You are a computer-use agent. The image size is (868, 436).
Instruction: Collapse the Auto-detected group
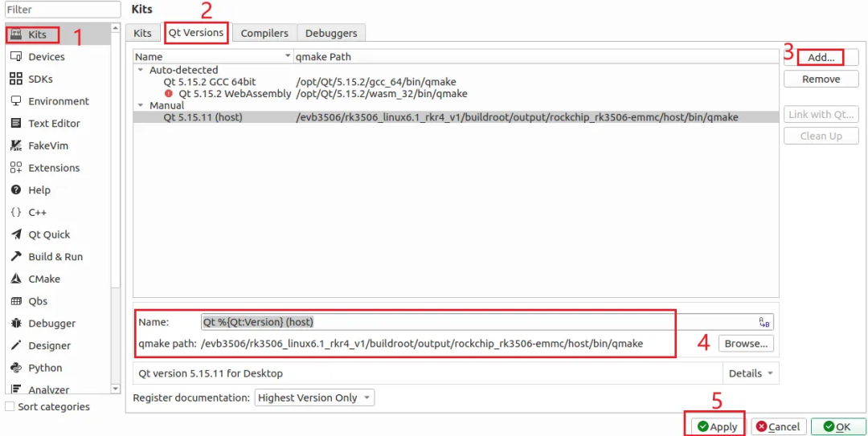(141, 71)
